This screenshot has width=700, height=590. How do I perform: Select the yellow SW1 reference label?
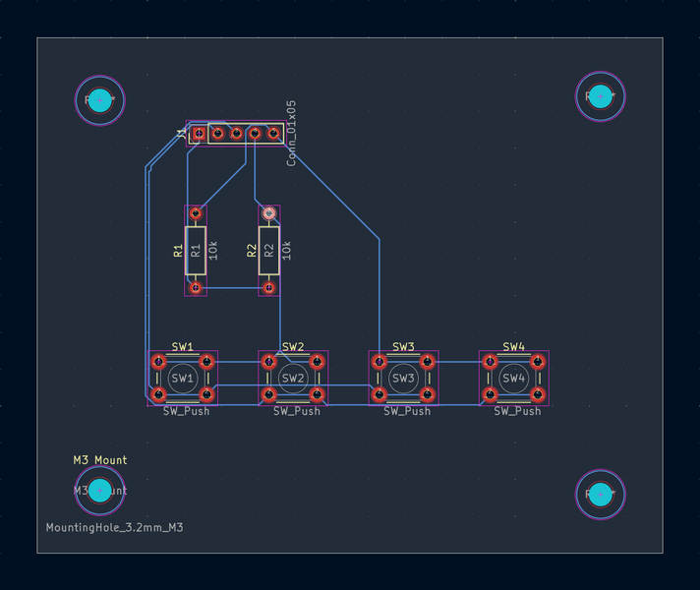pos(183,346)
